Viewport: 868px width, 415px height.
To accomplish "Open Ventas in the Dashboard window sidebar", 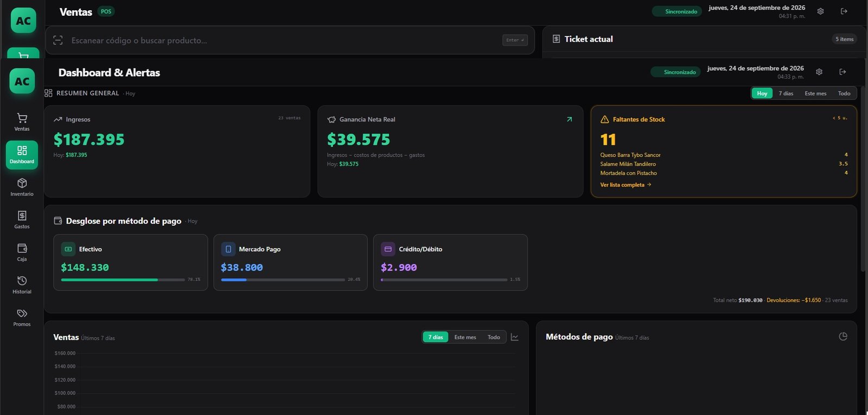I will [x=22, y=122].
